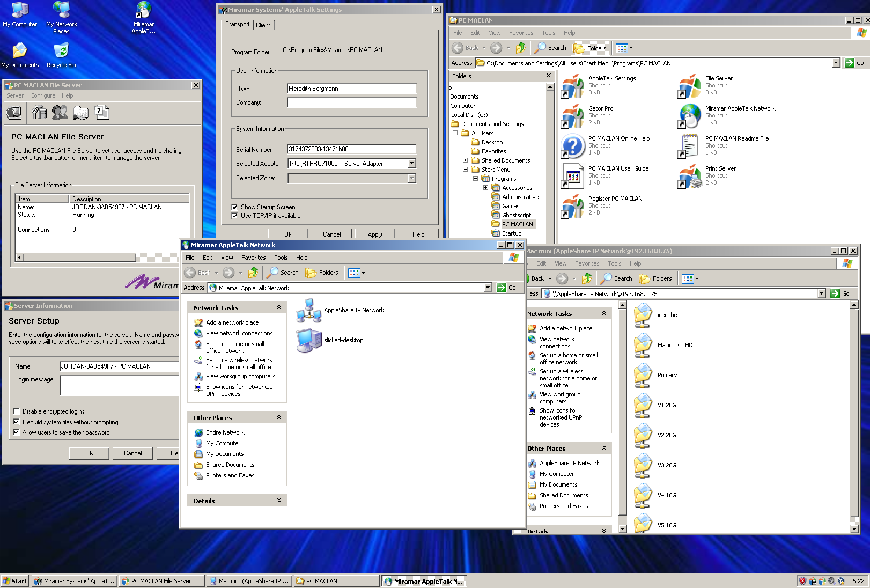870x588 pixels.
Task: Open Recycle Bin on desktop
Action: (61, 55)
